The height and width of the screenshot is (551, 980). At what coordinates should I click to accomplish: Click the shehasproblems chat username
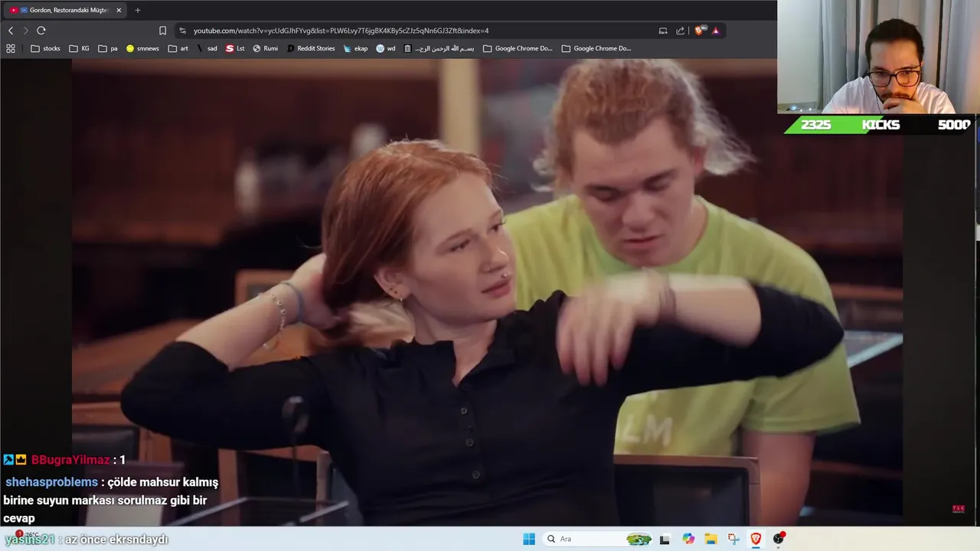51,482
